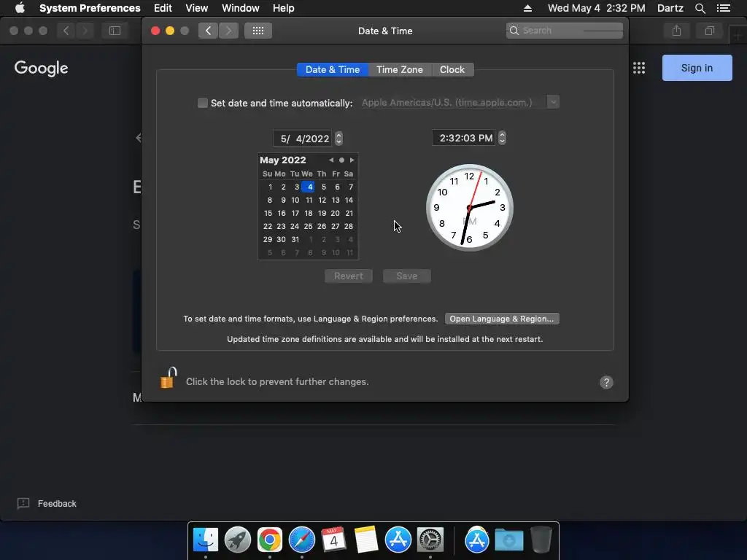Go back in the Safari window

point(66,31)
